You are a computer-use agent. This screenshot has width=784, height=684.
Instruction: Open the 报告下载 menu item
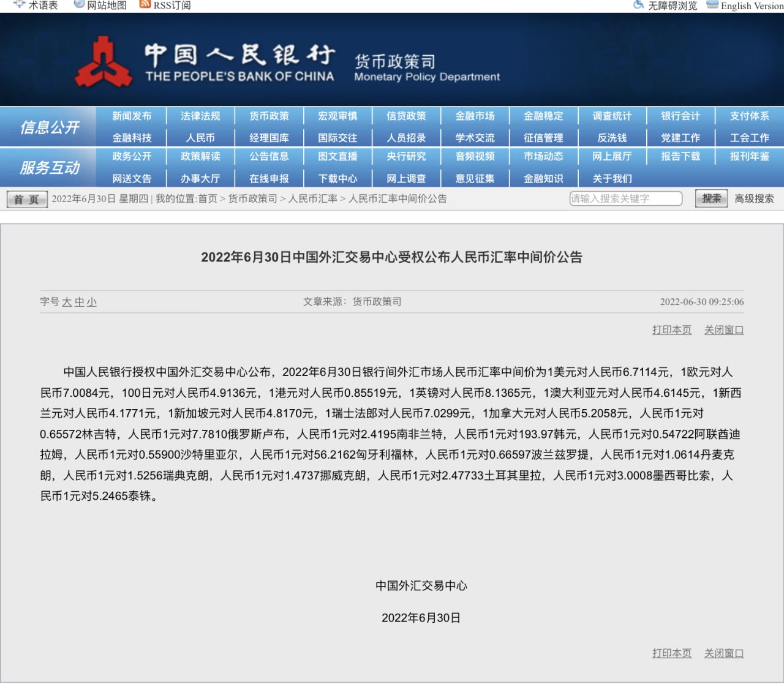(x=680, y=156)
